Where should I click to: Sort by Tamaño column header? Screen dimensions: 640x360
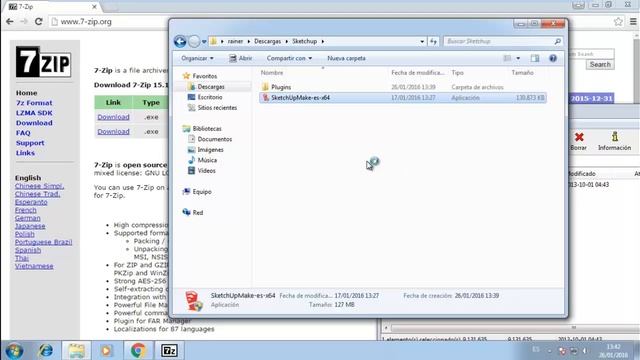tap(522, 73)
